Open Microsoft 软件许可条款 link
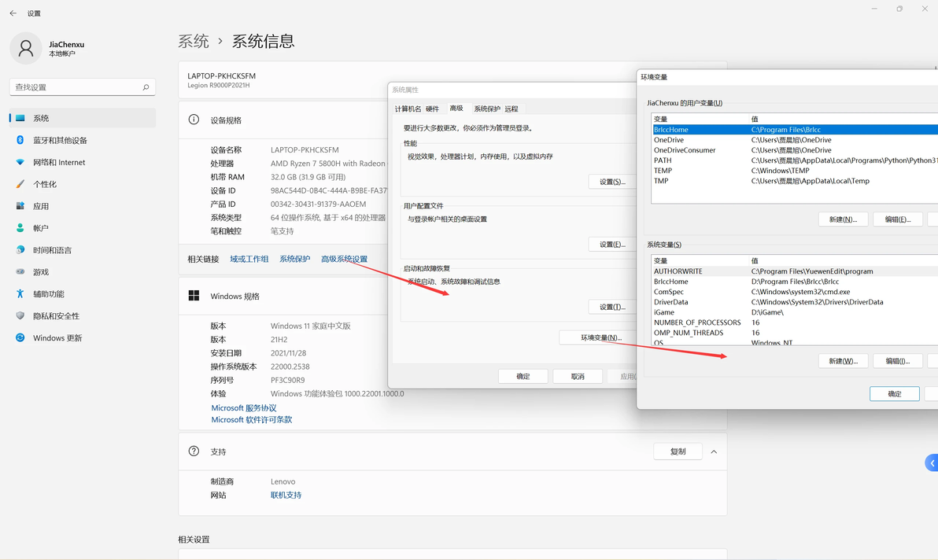 pyautogui.click(x=251, y=419)
